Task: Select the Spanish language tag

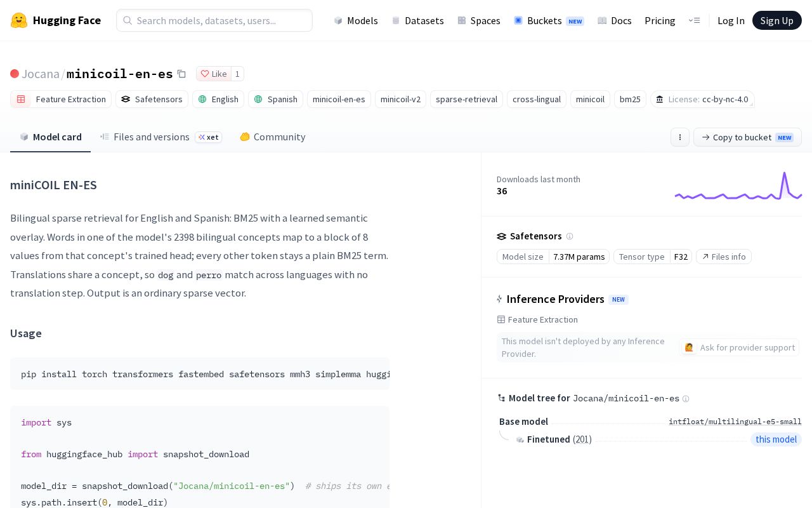Action: 275,99
